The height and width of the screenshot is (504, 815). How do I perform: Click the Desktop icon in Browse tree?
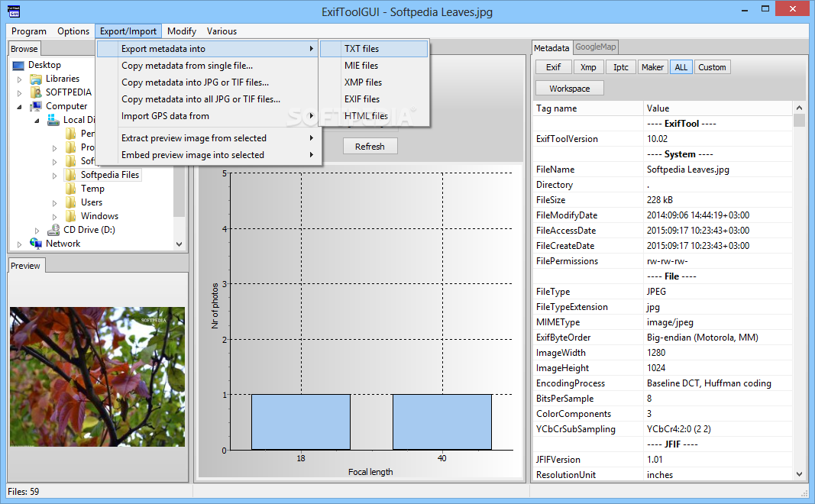pos(19,66)
